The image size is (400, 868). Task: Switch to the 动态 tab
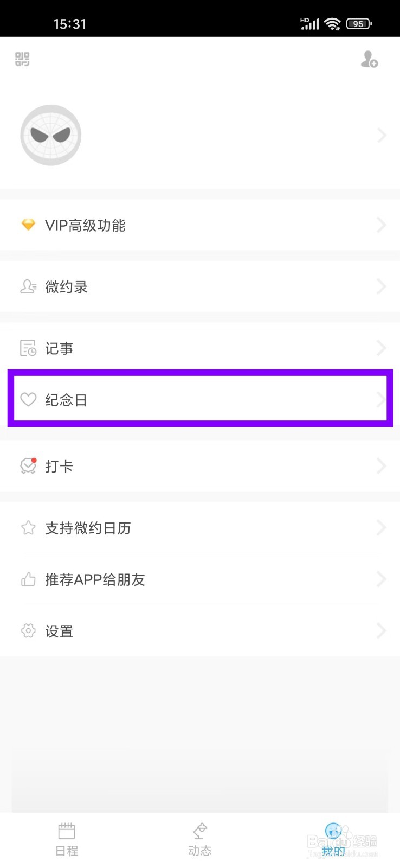pos(200,839)
